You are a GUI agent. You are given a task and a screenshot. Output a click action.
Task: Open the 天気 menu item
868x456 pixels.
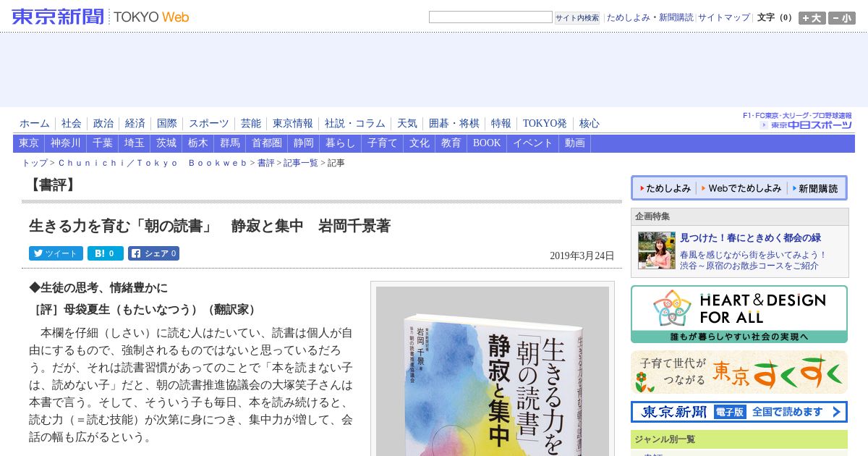click(x=407, y=123)
